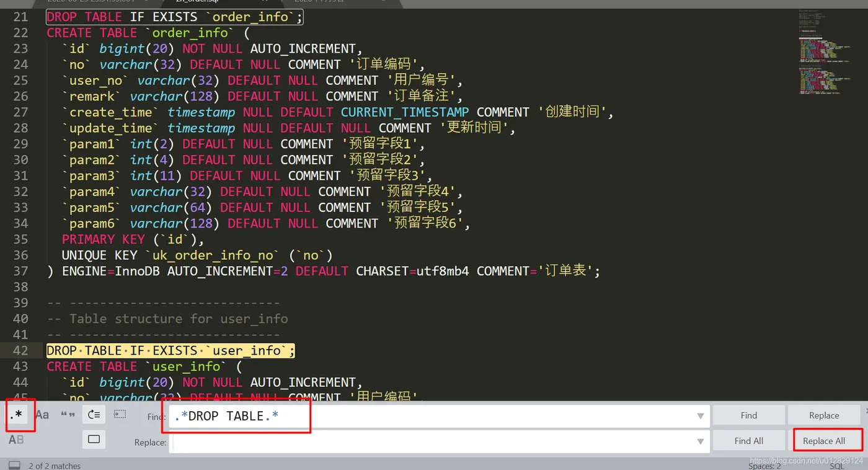Toggle the wrap-around search option
868x470 pixels.
(x=94, y=415)
